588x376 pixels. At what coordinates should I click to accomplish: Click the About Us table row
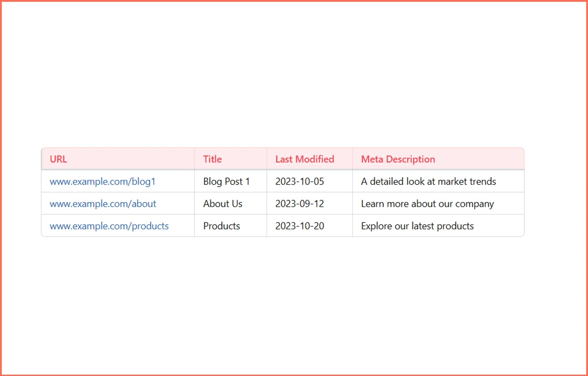click(x=283, y=203)
